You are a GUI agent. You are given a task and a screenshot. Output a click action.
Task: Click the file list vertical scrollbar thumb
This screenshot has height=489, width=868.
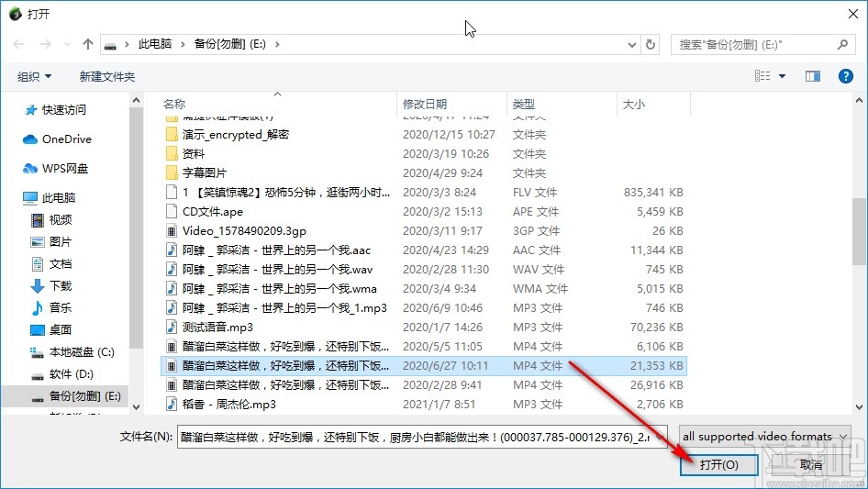point(859,231)
